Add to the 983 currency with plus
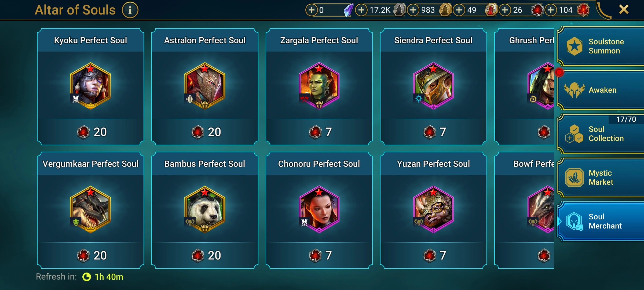The image size is (644, 290). [413, 10]
